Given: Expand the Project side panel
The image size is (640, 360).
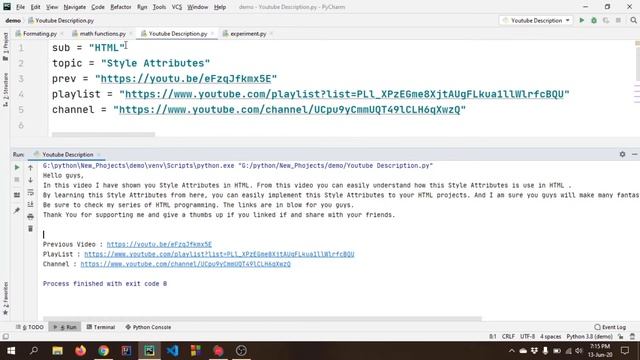Looking at the screenshot, I should pyautogui.click(x=5, y=47).
